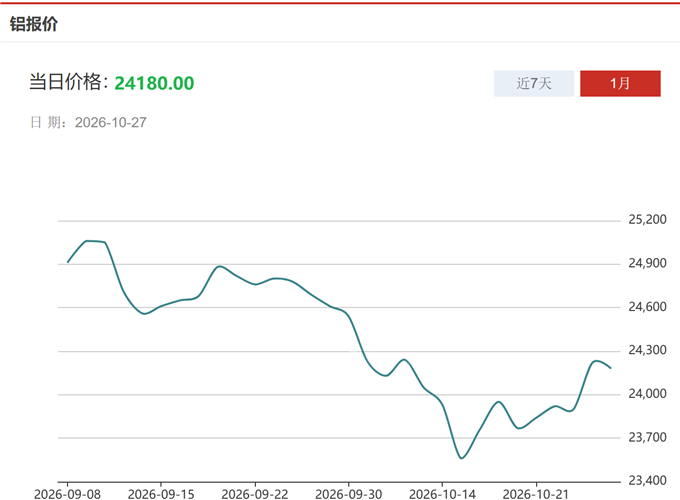Select the red 1月 range tab
The width and height of the screenshot is (680, 500).
pyautogui.click(x=620, y=83)
